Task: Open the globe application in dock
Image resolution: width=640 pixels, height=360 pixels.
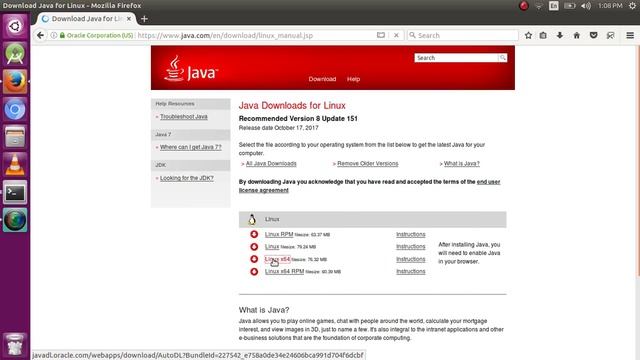Action: [x=15, y=220]
